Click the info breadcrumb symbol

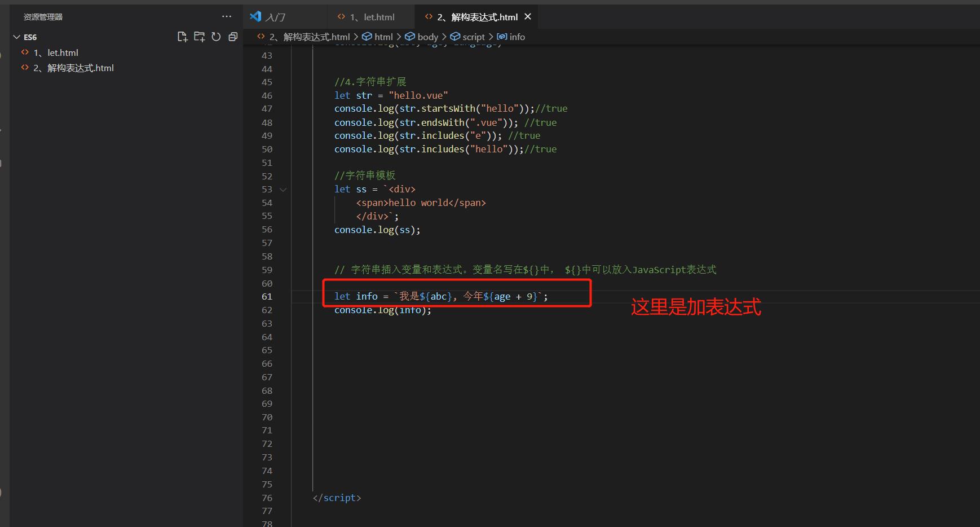pyautogui.click(x=517, y=37)
